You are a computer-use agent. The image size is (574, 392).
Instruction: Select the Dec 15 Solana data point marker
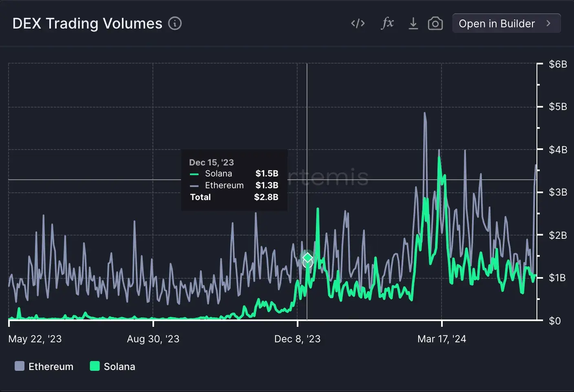point(308,258)
